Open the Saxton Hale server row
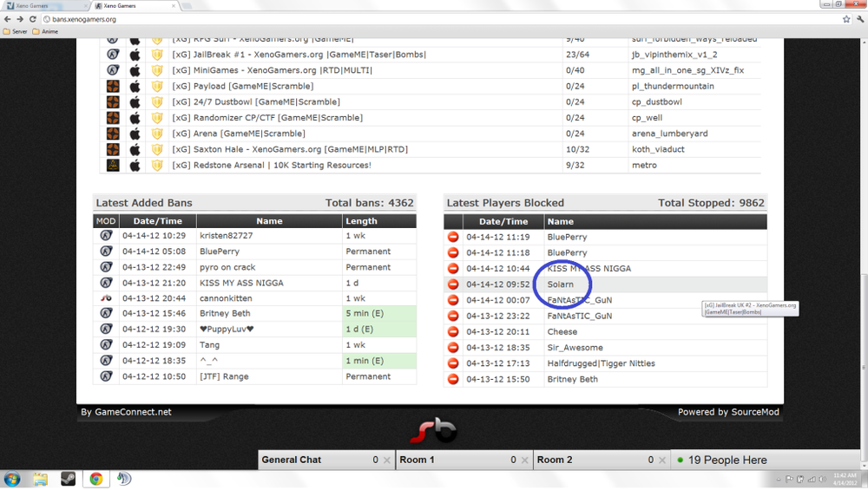 [x=431, y=149]
